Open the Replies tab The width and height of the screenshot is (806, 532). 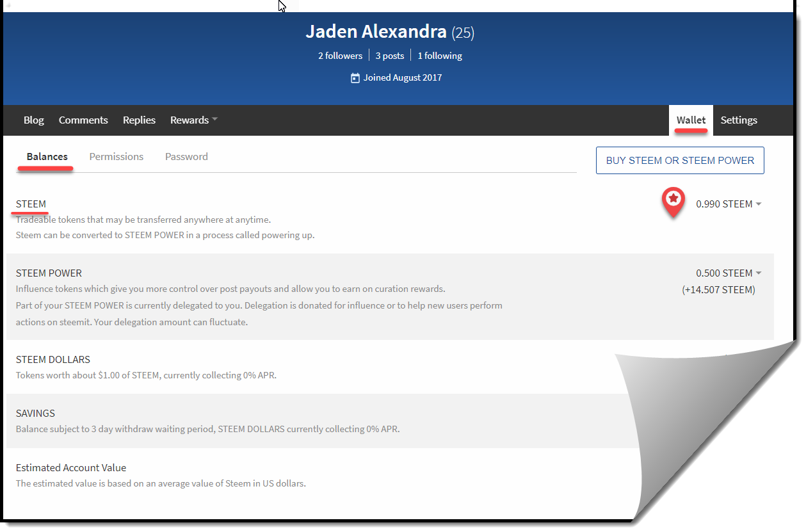tap(140, 120)
